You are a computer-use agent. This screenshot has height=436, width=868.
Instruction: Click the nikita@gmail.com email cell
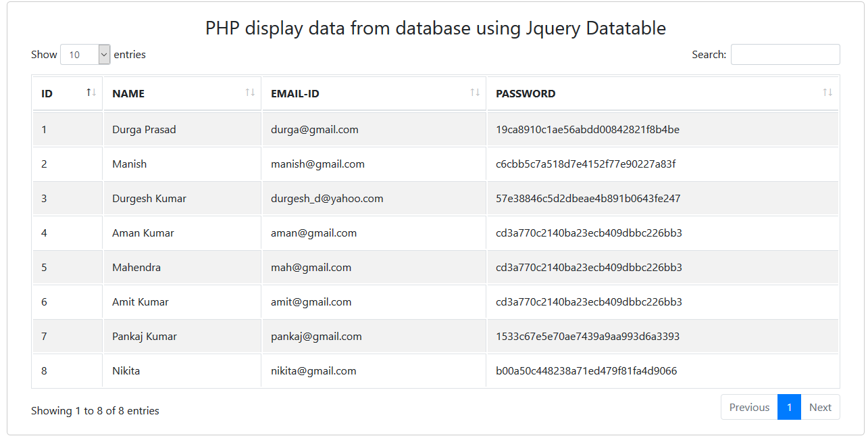313,371
